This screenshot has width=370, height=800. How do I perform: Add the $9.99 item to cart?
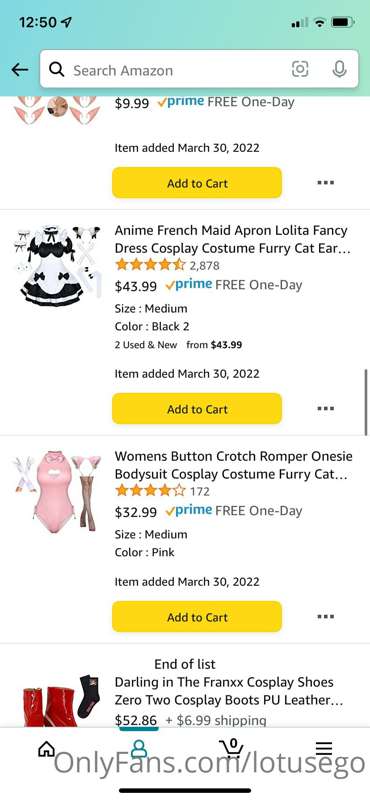[197, 183]
